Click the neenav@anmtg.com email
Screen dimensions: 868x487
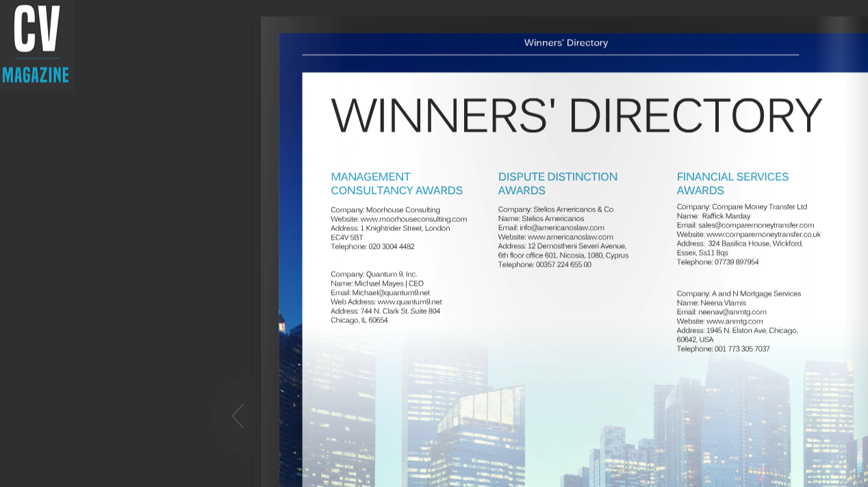click(x=732, y=312)
